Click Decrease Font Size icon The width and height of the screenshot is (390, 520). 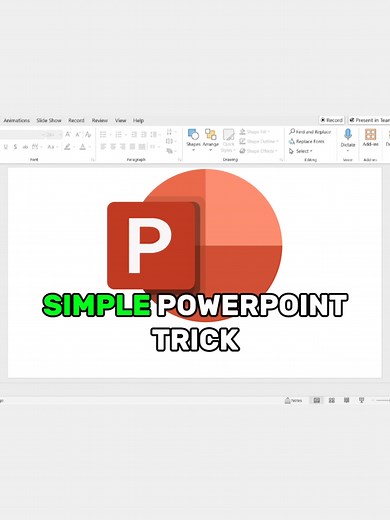tap(78, 134)
